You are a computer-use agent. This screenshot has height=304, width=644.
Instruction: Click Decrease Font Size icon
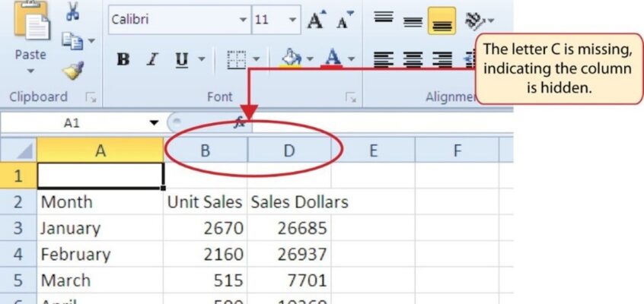pos(344,20)
